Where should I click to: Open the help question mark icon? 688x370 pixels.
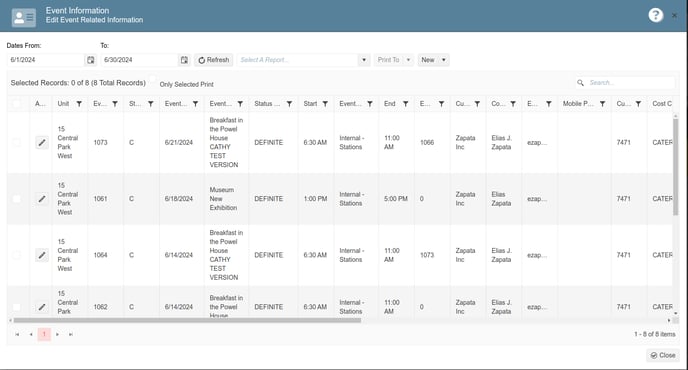(x=656, y=15)
